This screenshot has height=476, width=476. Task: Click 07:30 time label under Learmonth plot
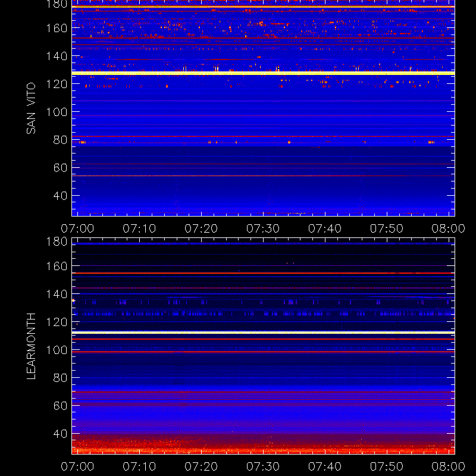pyautogui.click(x=263, y=466)
